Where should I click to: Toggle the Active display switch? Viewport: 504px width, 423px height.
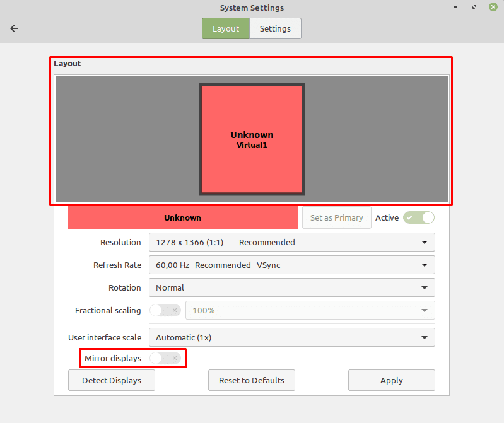[418, 217]
